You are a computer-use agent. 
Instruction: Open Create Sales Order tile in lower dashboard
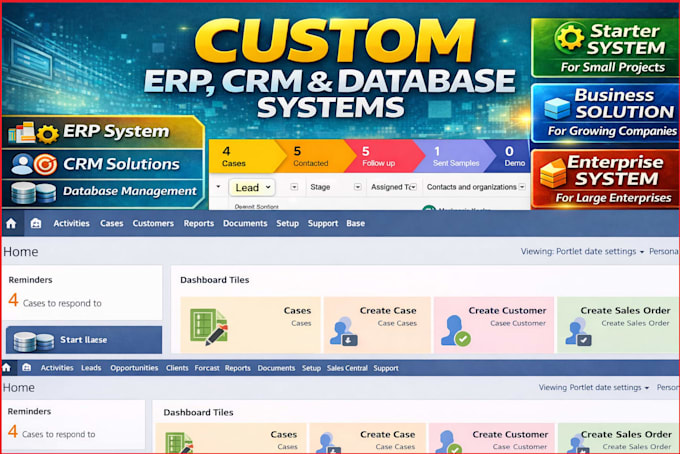click(619, 439)
